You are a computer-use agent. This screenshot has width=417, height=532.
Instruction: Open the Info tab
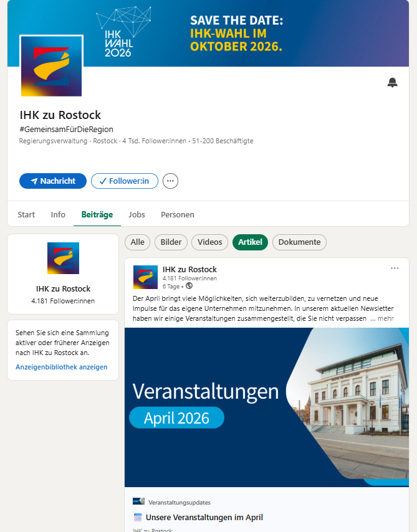pyautogui.click(x=58, y=215)
